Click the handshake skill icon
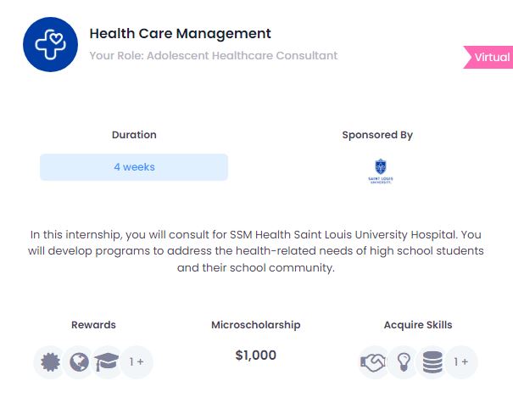 point(374,362)
